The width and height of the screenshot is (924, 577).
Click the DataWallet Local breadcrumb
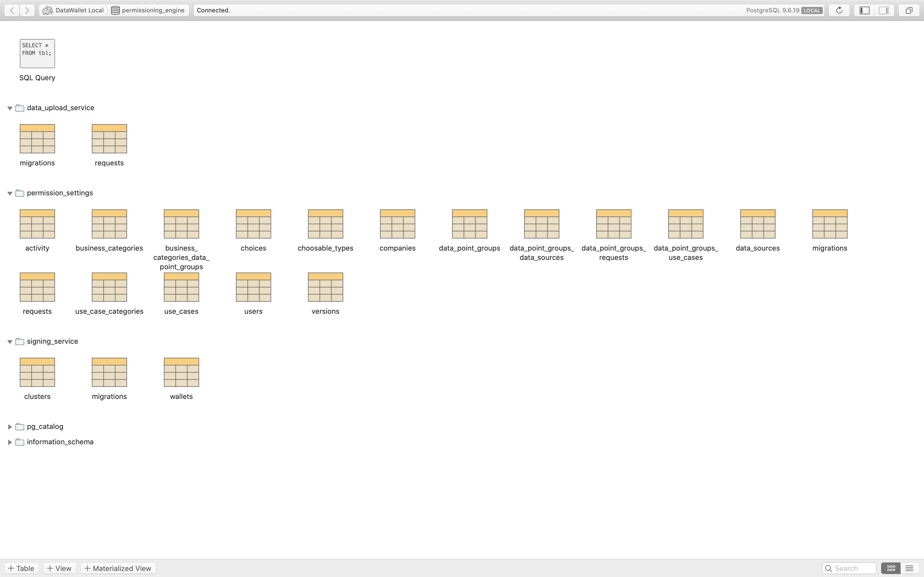tap(73, 10)
